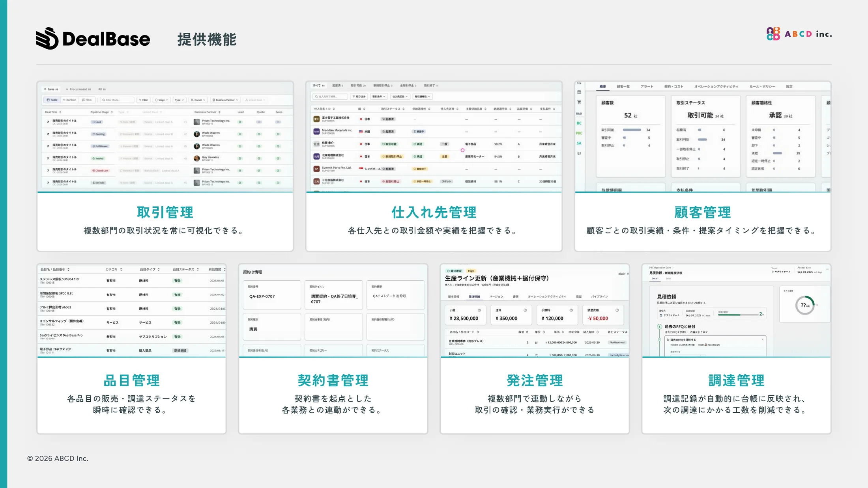Click Guy Hawkins avatar photo

point(196,158)
